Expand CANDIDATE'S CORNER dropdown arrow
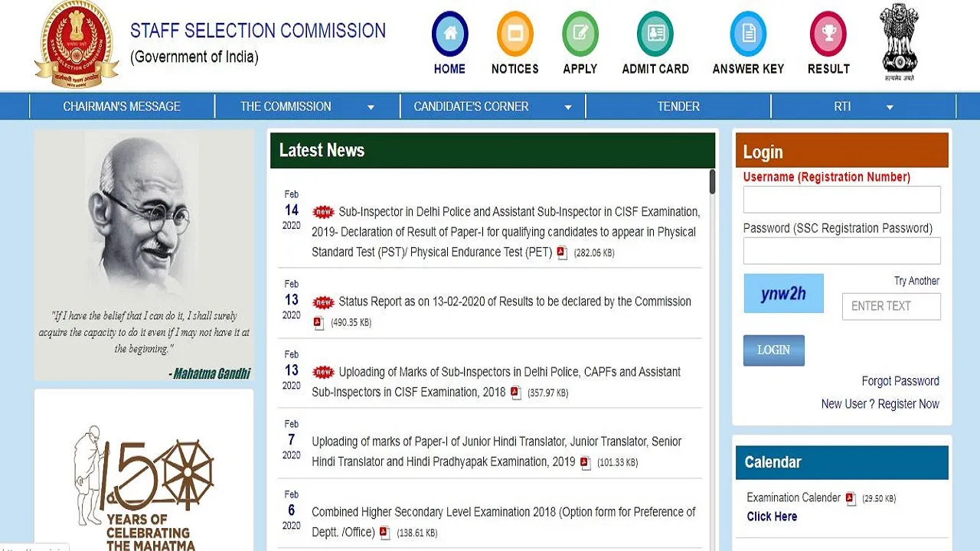Screen dimensions: 980x551 tap(568, 108)
